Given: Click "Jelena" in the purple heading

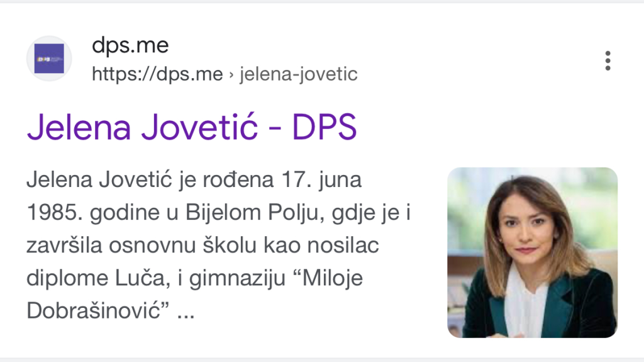Looking at the screenshot, I should point(79,127).
